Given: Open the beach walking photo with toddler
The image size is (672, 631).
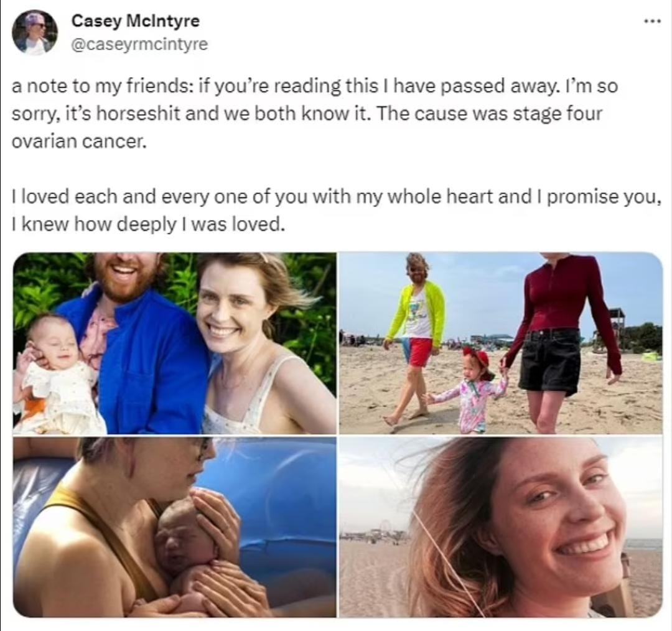Looking at the screenshot, I should (501, 344).
